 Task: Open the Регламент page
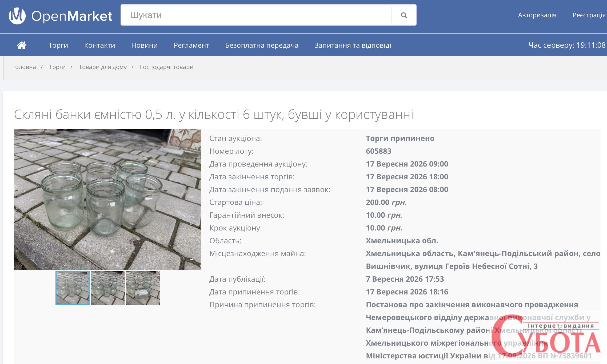(x=191, y=45)
